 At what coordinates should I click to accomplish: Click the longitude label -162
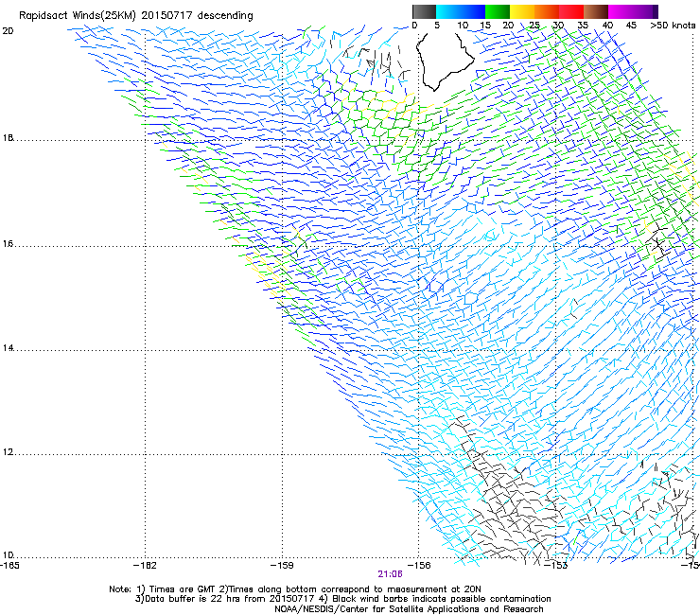145,566
